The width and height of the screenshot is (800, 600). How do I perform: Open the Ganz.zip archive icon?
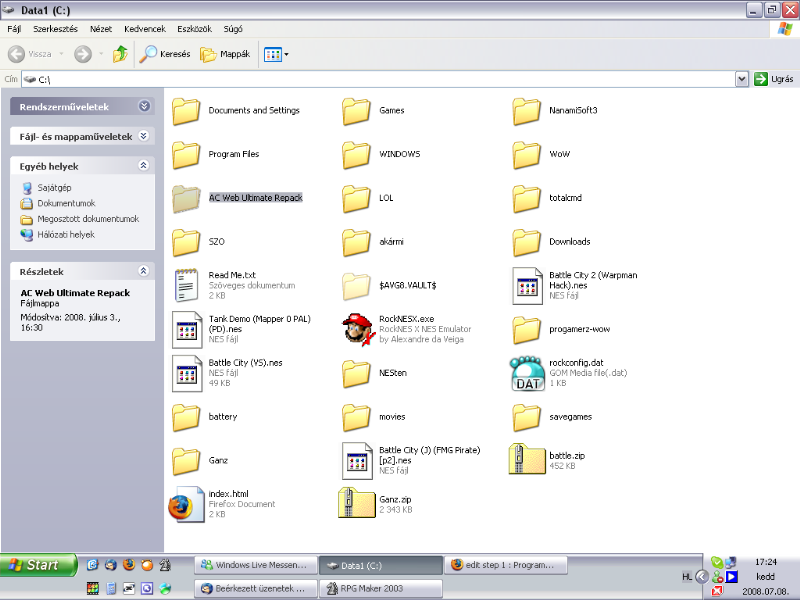pos(357,503)
